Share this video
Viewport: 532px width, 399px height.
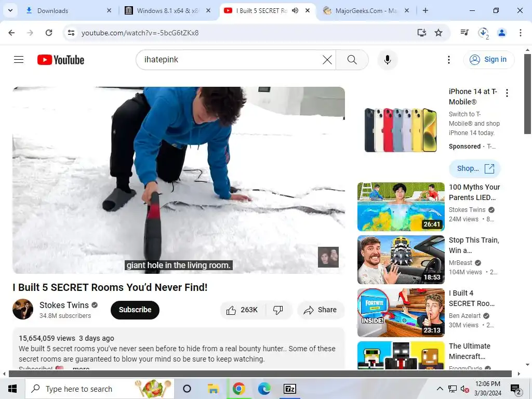[321, 310]
